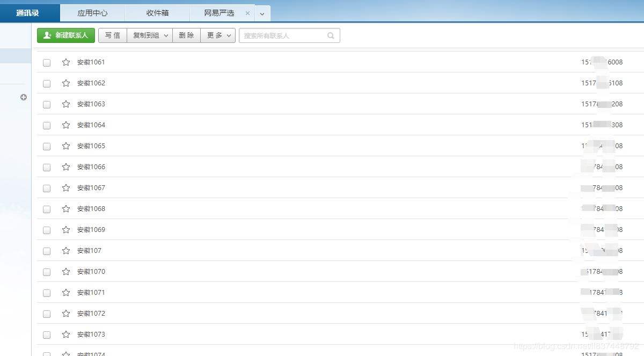Star the contact 安徽1065

pyautogui.click(x=66, y=146)
